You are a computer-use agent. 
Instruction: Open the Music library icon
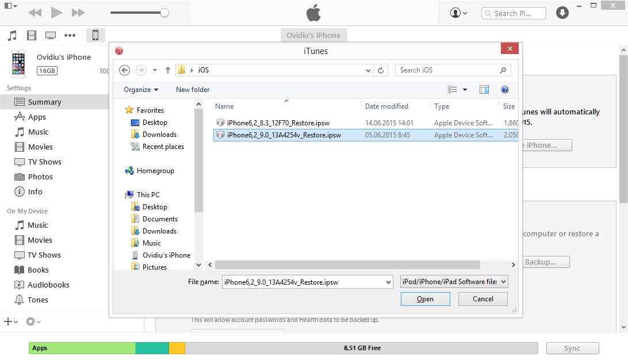point(12,35)
